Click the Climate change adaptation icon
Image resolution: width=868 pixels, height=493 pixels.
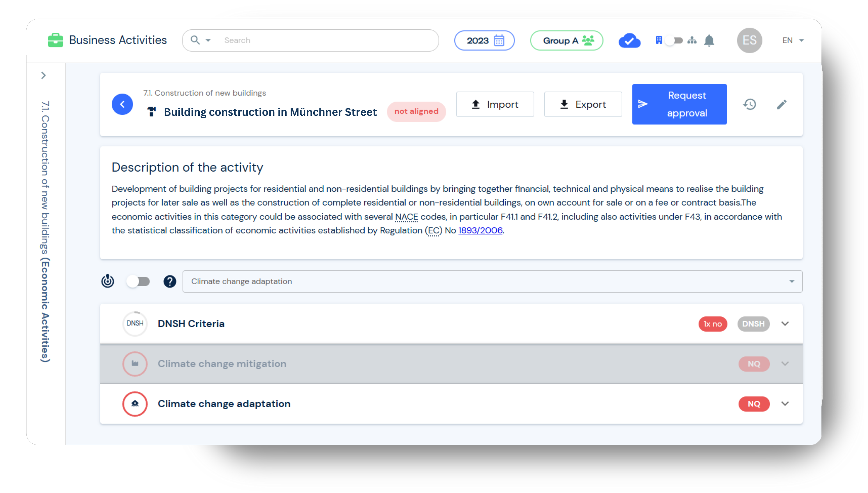(135, 404)
